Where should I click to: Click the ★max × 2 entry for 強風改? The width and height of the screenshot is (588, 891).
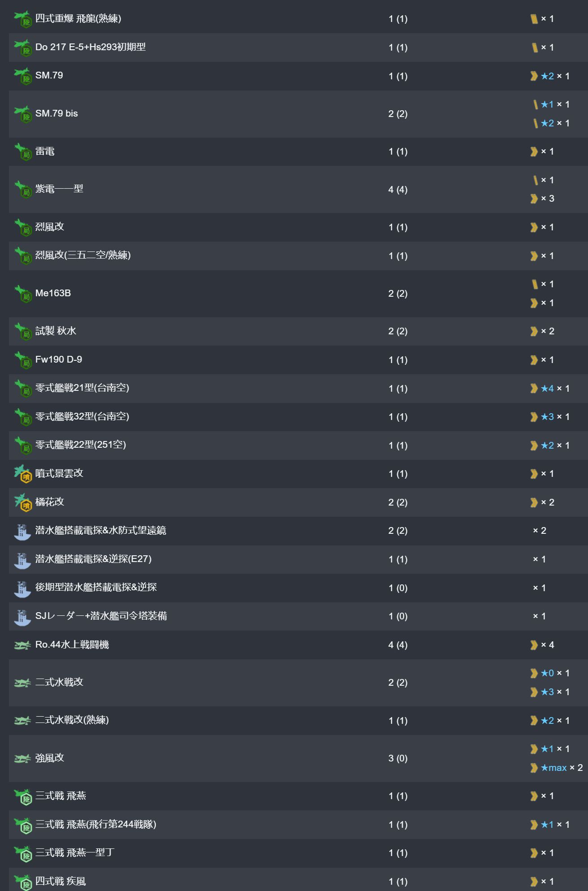tap(561, 768)
